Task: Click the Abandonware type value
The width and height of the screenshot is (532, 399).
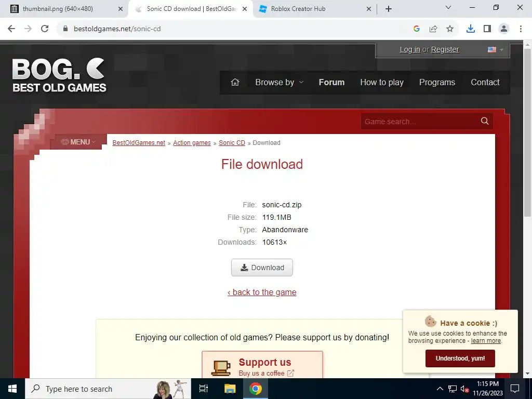Action: 285,230
